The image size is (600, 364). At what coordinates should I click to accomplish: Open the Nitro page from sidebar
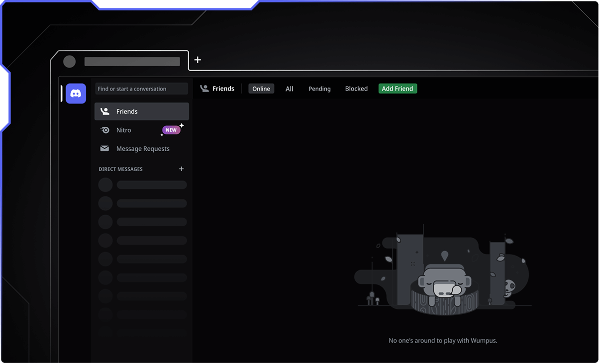pyautogui.click(x=124, y=130)
